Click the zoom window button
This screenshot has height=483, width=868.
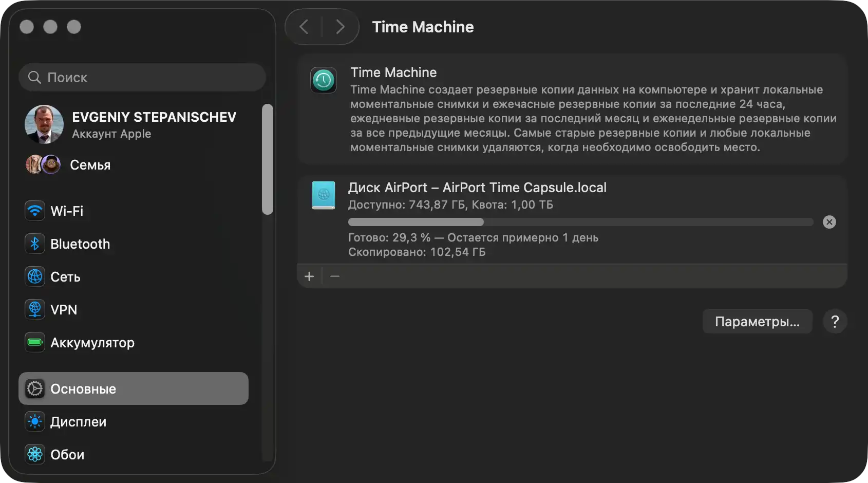click(x=74, y=27)
